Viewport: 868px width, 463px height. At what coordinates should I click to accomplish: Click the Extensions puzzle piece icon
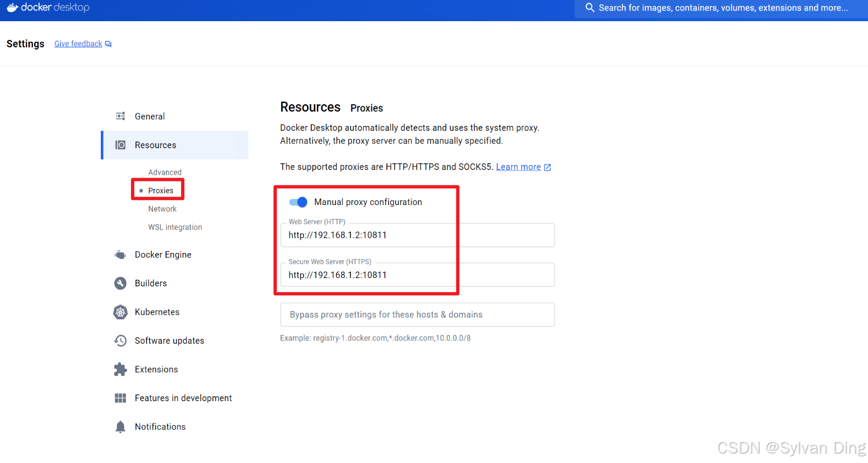(x=120, y=369)
